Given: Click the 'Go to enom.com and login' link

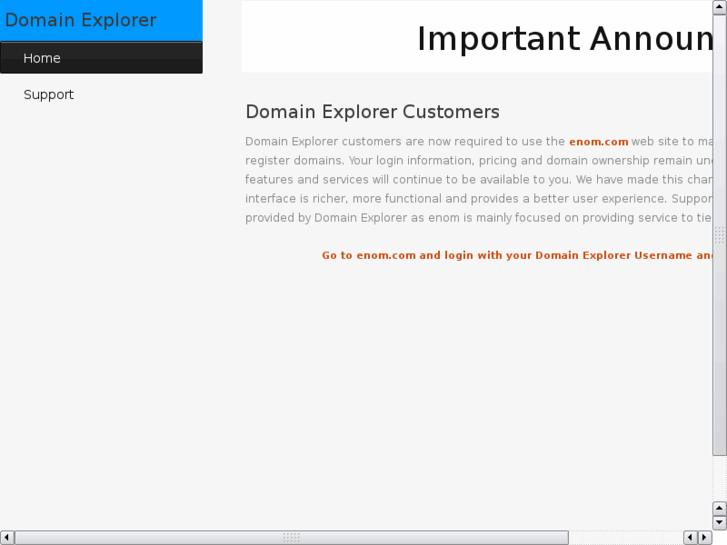Looking at the screenshot, I should pos(517,255).
